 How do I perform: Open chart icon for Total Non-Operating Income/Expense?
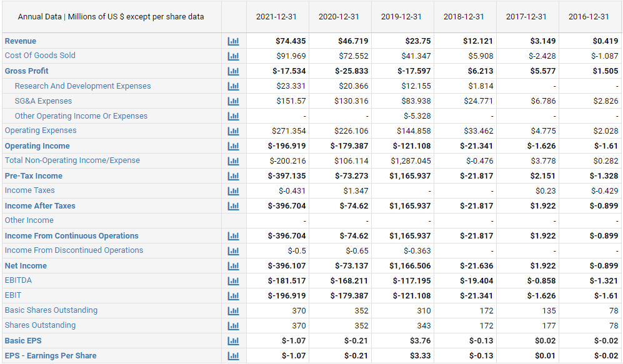(233, 160)
